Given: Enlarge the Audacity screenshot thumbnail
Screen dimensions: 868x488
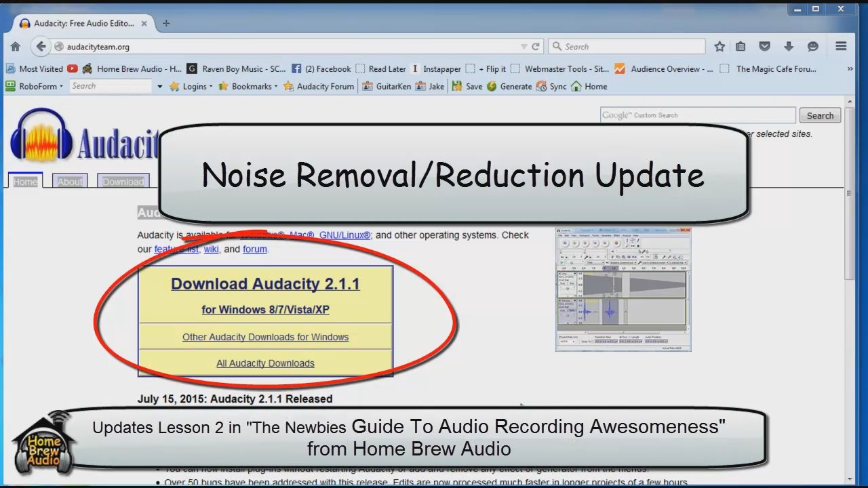Looking at the screenshot, I should (623, 289).
